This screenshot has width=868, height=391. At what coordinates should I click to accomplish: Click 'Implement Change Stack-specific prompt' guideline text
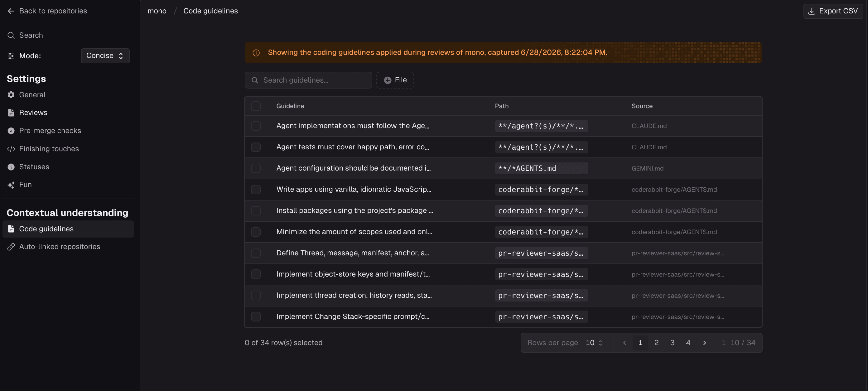[x=352, y=316]
